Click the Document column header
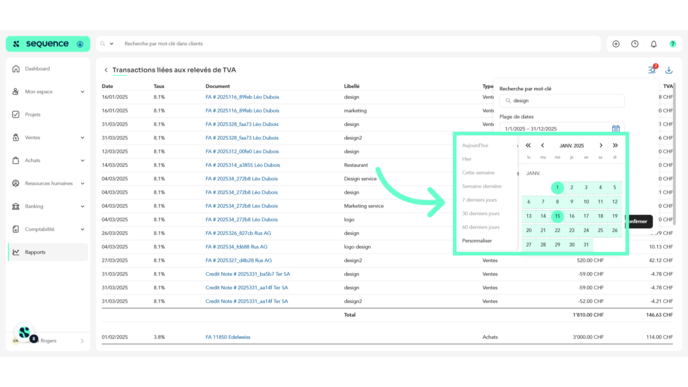 coord(218,86)
